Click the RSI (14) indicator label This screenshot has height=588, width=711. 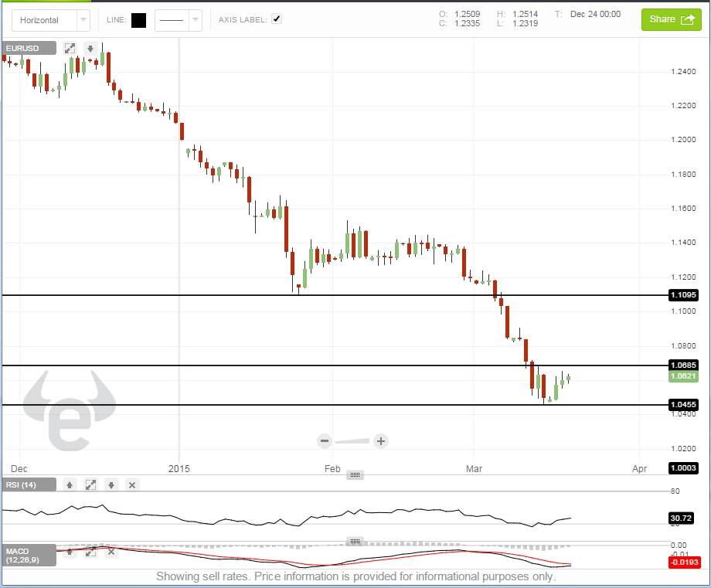(x=29, y=484)
